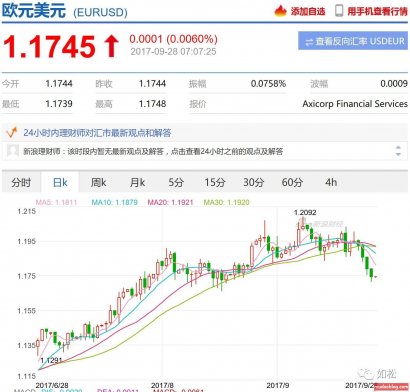Click 查看反向汇率 USDEUR button
This screenshot has height=392, width=410.
click(353, 41)
